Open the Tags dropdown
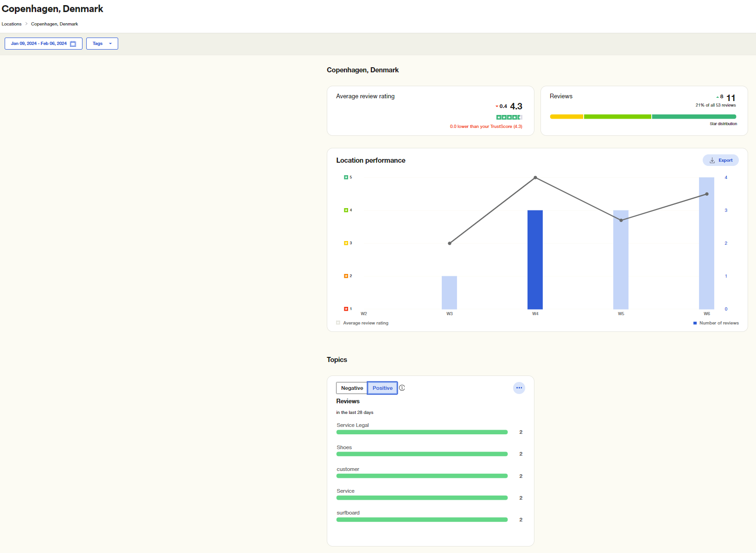The width and height of the screenshot is (756, 553). pyautogui.click(x=102, y=44)
